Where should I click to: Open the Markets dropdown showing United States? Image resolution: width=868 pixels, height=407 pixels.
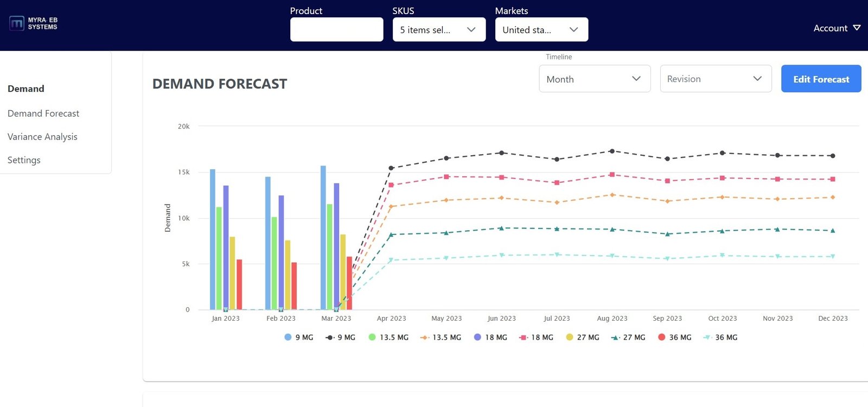coord(541,29)
